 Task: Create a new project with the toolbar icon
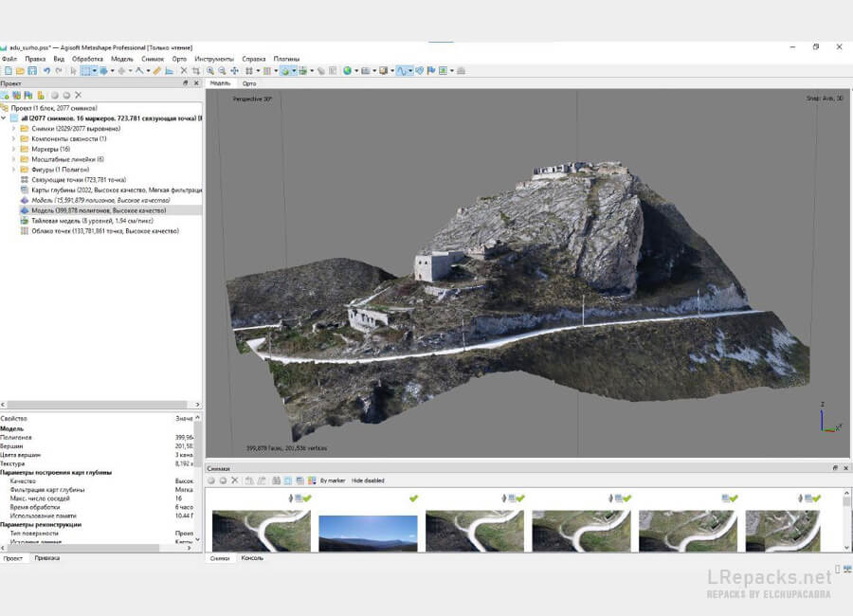tap(9, 71)
